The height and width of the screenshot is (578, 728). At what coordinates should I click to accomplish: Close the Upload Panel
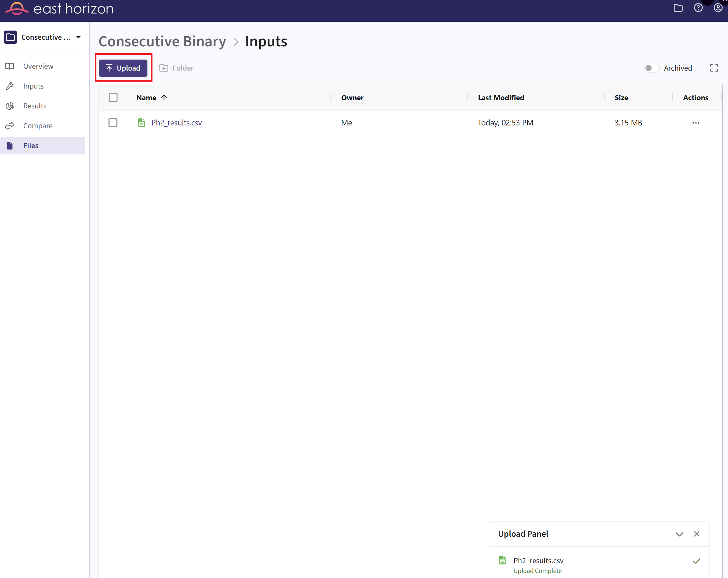(696, 534)
